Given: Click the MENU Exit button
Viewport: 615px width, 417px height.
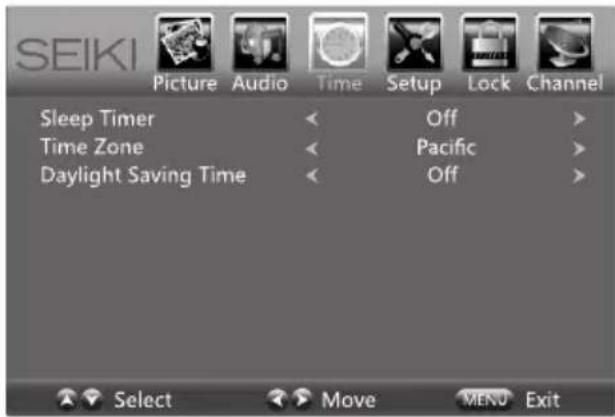Looking at the screenshot, I should [485, 399].
